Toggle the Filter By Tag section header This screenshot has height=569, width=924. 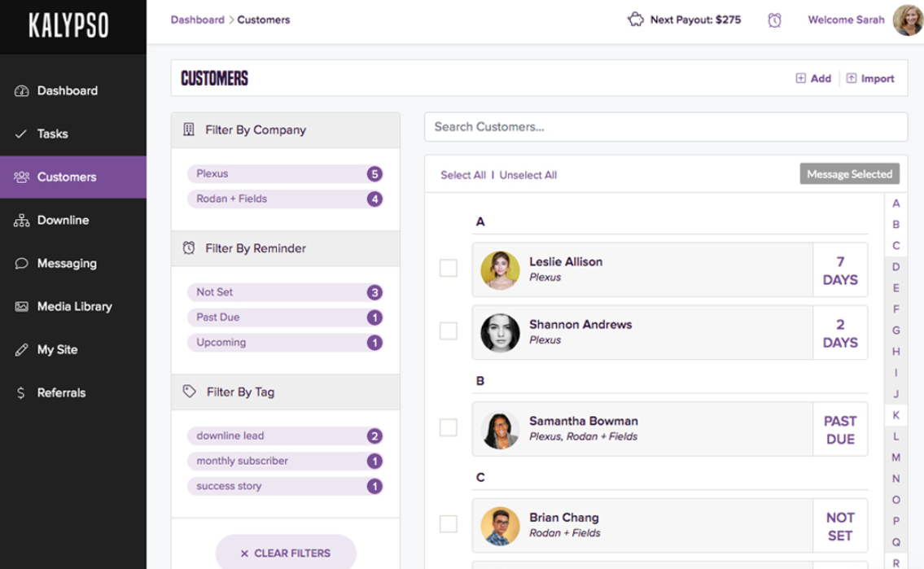(x=285, y=392)
